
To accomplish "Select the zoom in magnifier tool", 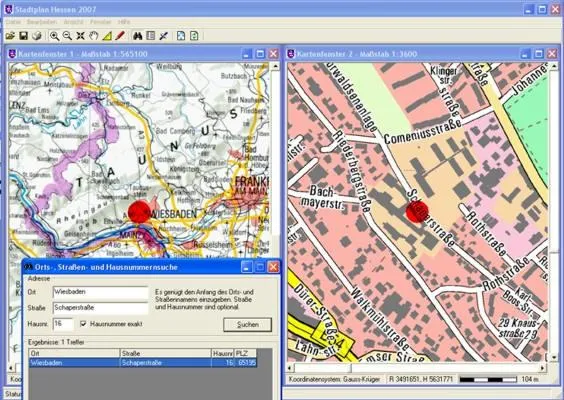I will click(54, 36).
